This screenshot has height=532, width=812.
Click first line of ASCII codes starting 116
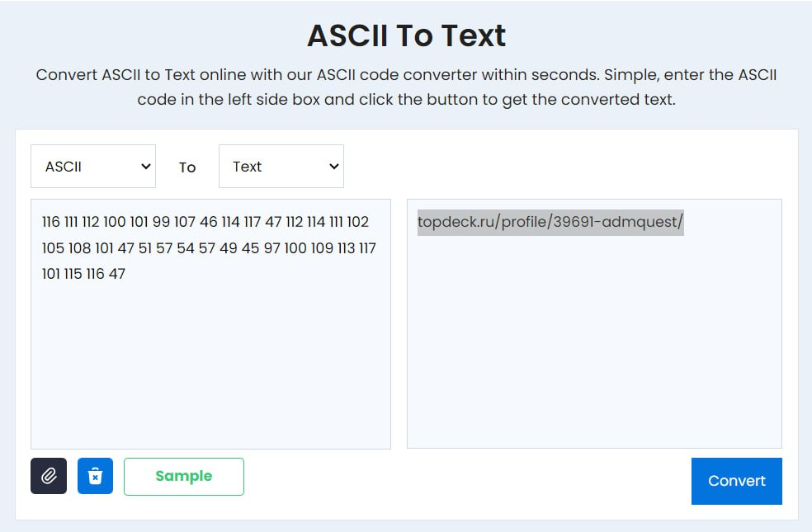(x=205, y=223)
